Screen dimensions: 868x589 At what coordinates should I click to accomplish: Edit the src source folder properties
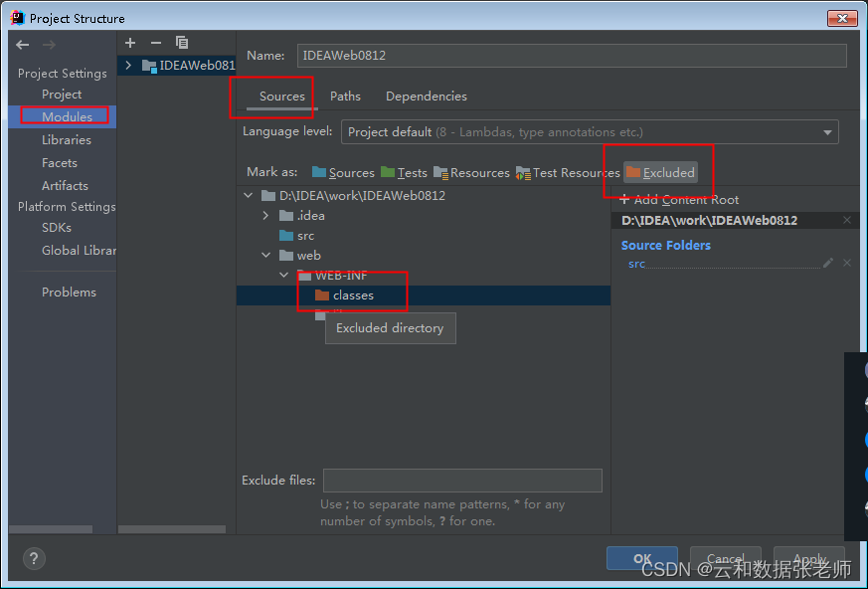click(828, 264)
